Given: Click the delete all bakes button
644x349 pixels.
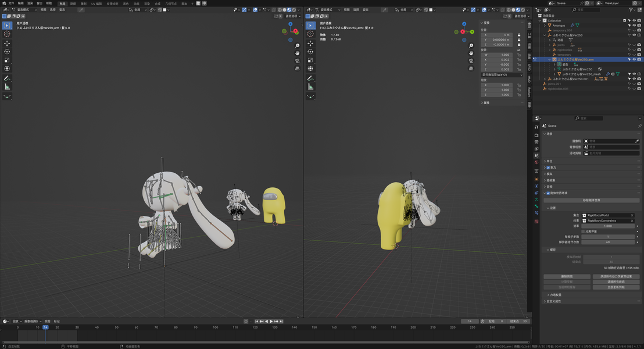Looking at the screenshot, I should [616, 282].
